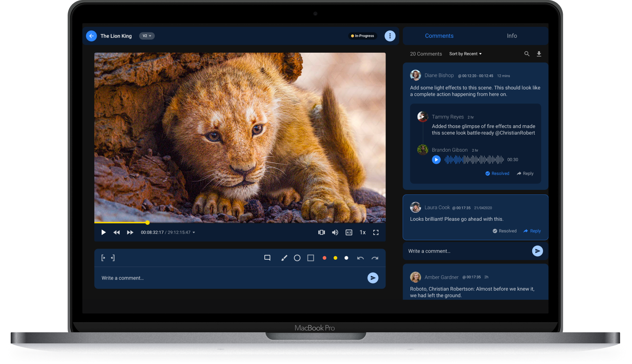Open the V2 version dropdown
The height and width of the screenshot is (364, 632).
click(x=147, y=36)
